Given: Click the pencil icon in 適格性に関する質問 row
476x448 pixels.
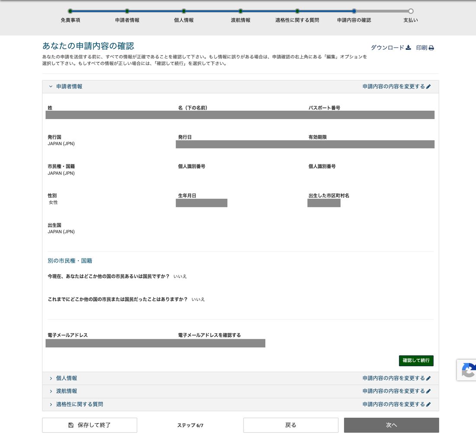Looking at the screenshot, I should (x=428, y=405).
